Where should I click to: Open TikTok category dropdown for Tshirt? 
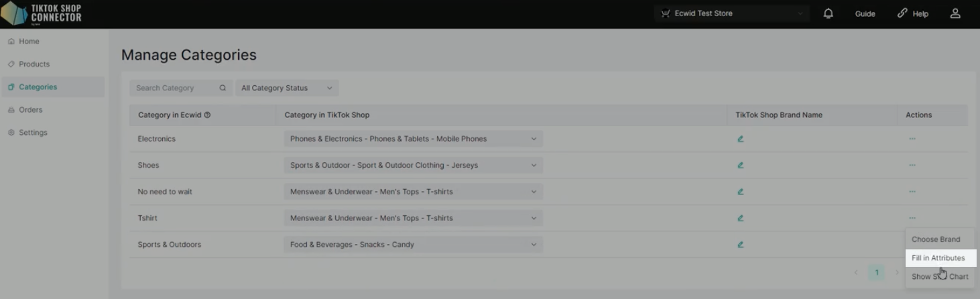[x=413, y=218]
